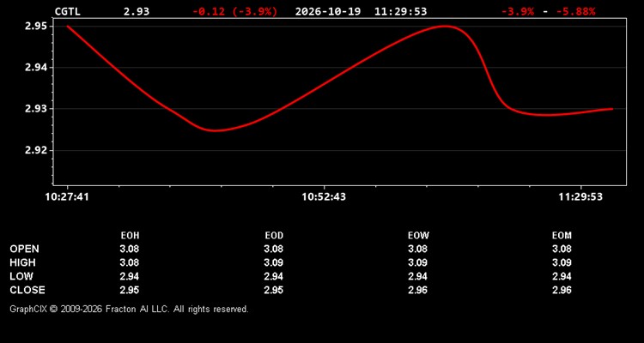Pick HIGH value 3.09 under EOW
The height and width of the screenshot is (343, 644).
(x=418, y=262)
